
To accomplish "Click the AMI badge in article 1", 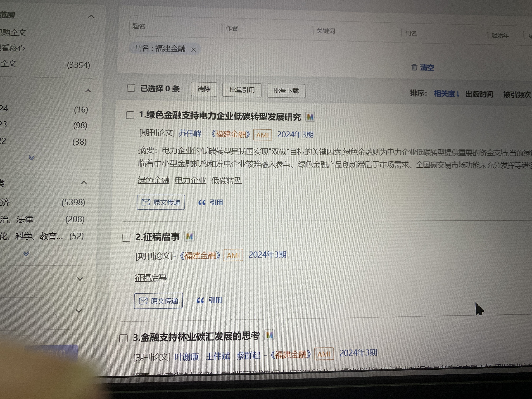I will click(262, 135).
